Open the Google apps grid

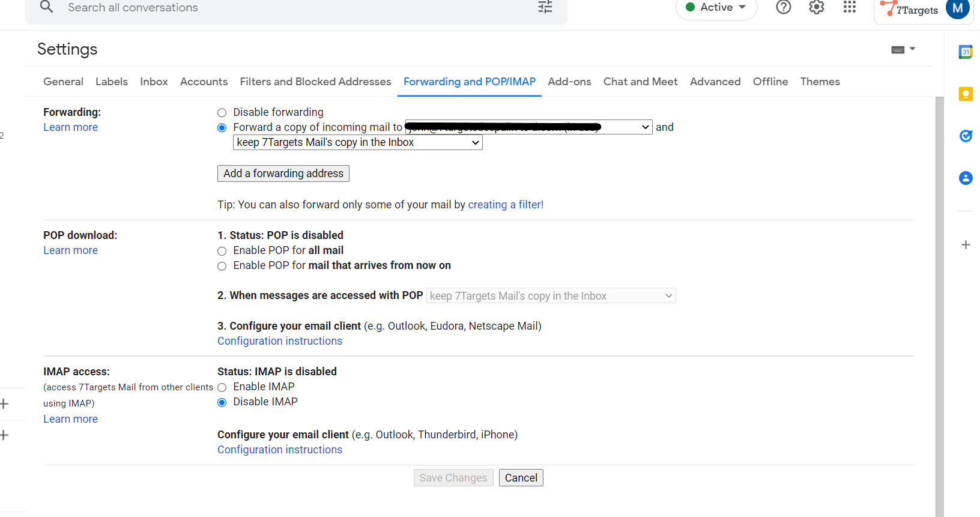click(849, 7)
